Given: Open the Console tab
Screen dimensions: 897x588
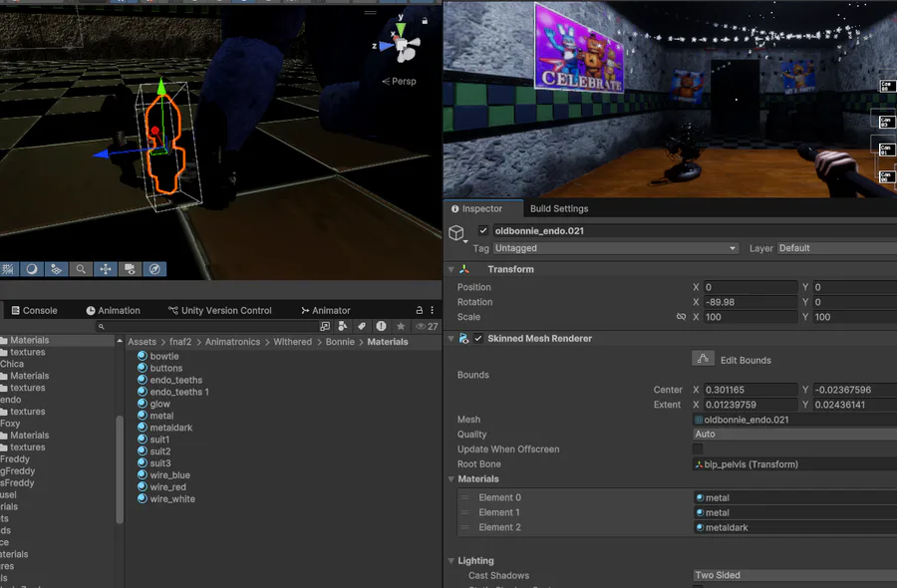Looking at the screenshot, I should pos(34,311).
